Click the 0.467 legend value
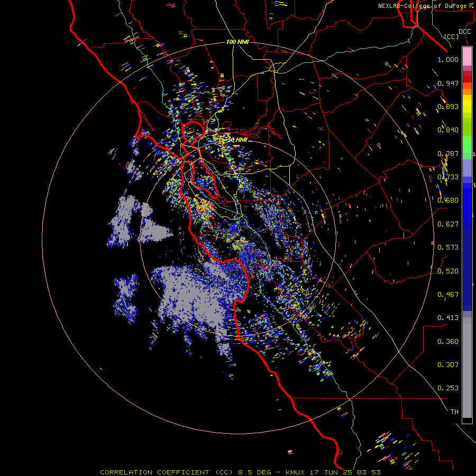The image size is (476, 476). click(448, 294)
